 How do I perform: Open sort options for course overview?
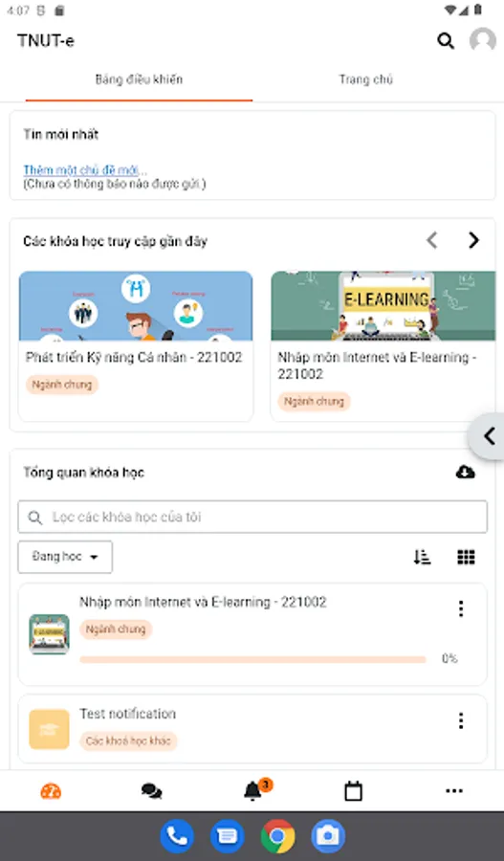click(422, 557)
